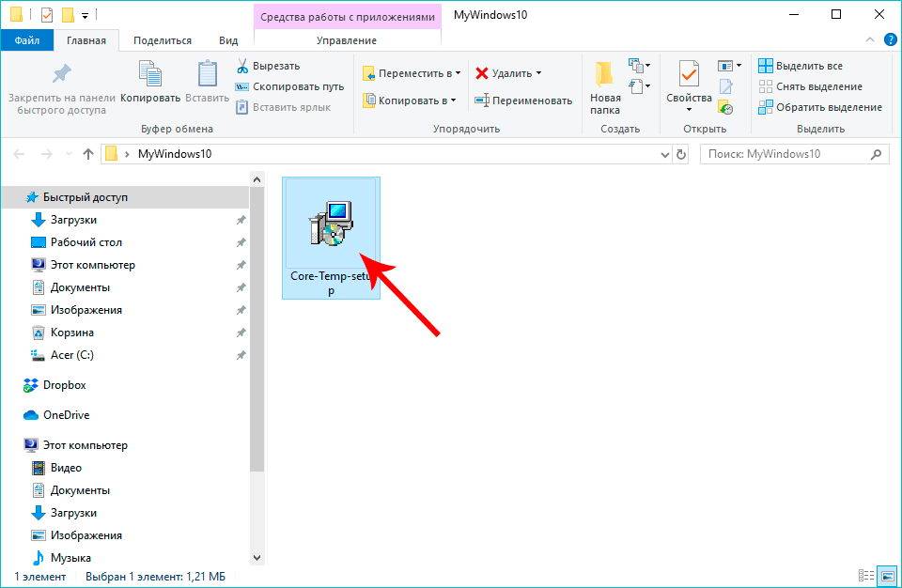Screen dimensions: 902x588
Task: Select Быстрый доступ in sidebar
Action: (x=125, y=197)
